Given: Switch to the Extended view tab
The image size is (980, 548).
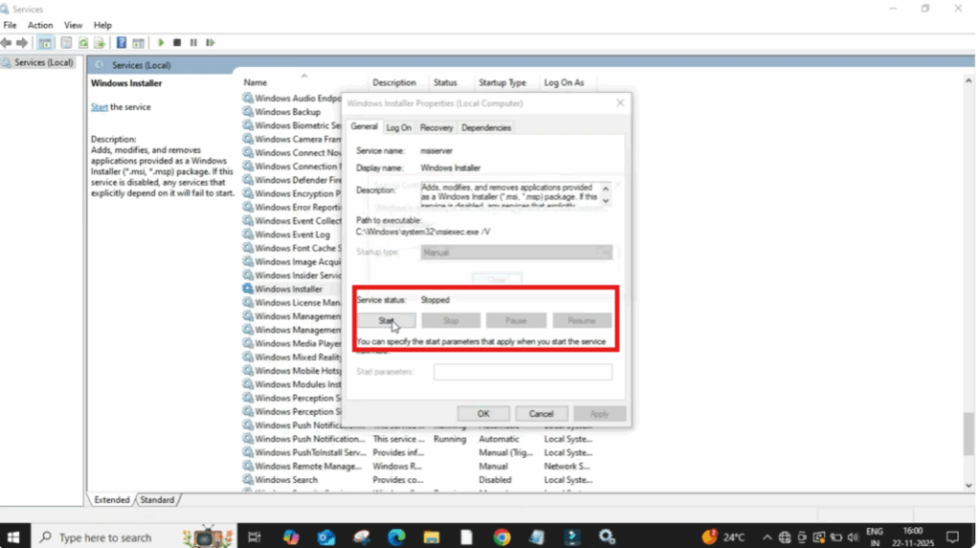Looking at the screenshot, I should pyautogui.click(x=112, y=500).
